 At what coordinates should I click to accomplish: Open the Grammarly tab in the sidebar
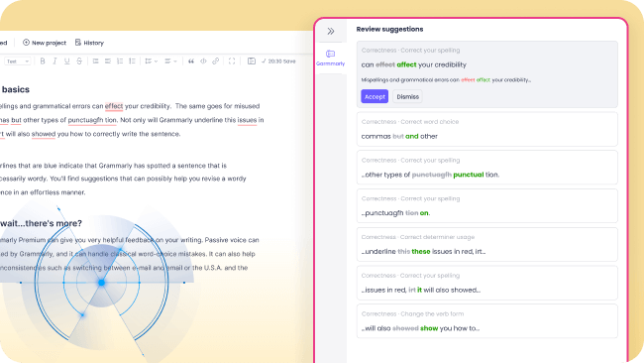pos(330,58)
